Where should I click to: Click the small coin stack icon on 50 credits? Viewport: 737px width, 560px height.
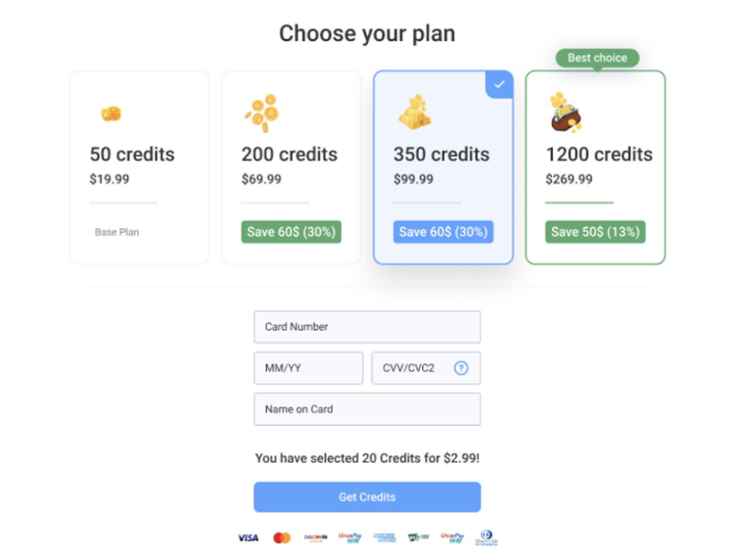(x=111, y=114)
